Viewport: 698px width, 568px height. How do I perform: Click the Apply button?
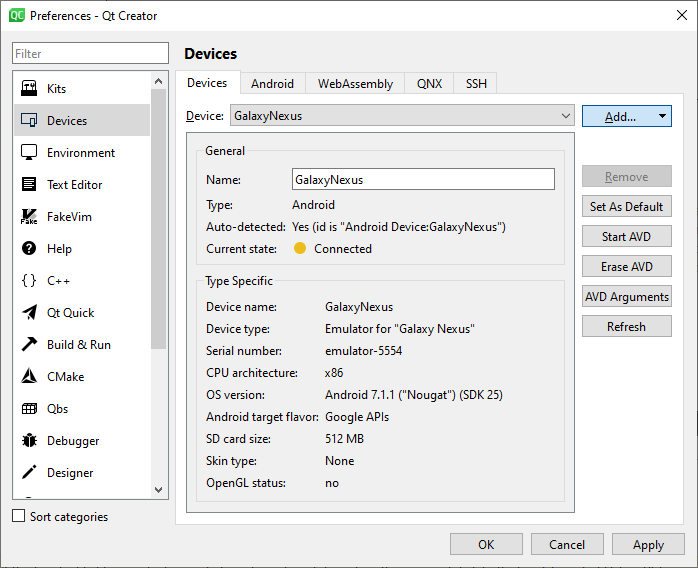click(x=648, y=544)
